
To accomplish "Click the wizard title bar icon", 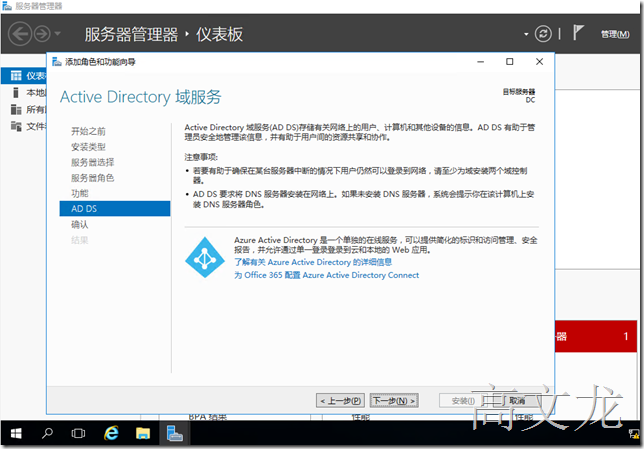I will pyautogui.click(x=57, y=62).
